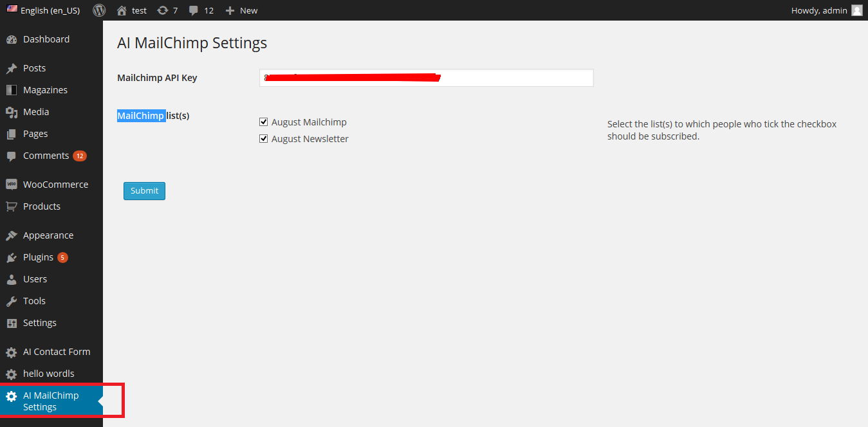Screen dimensions: 868x427
Task: Open the Appearance menu
Action: (48, 235)
